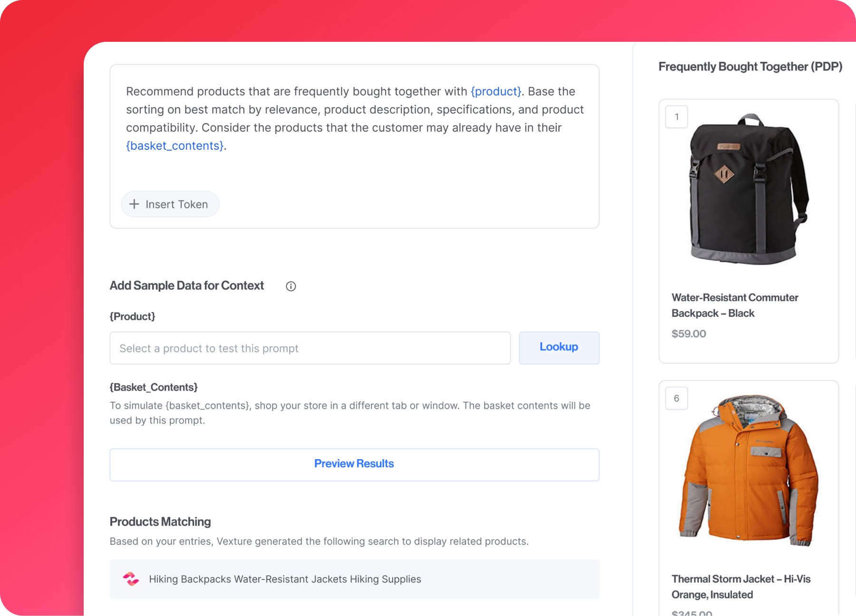Image resolution: width=856 pixels, height=616 pixels.
Task: Click the Frequently Bought Together (PDP) heading
Action: pyautogui.click(x=750, y=67)
